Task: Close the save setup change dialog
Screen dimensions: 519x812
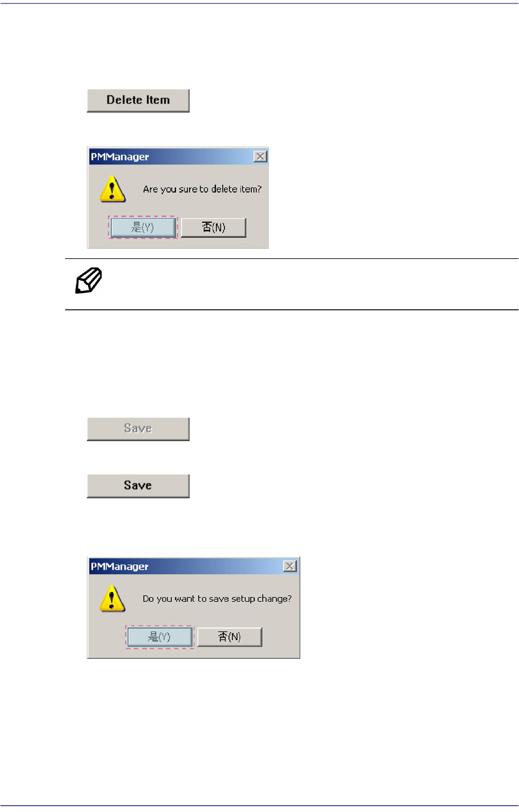Action: click(x=290, y=566)
